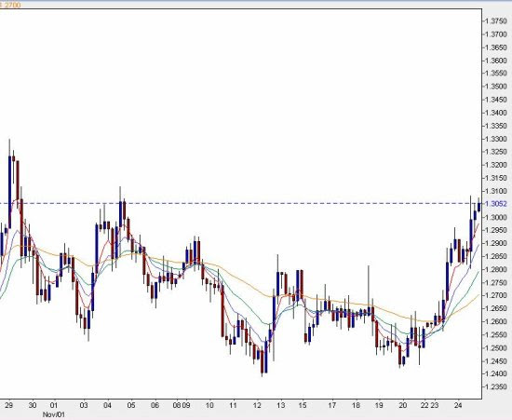Click the 1.2350 price axis label

(496, 386)
